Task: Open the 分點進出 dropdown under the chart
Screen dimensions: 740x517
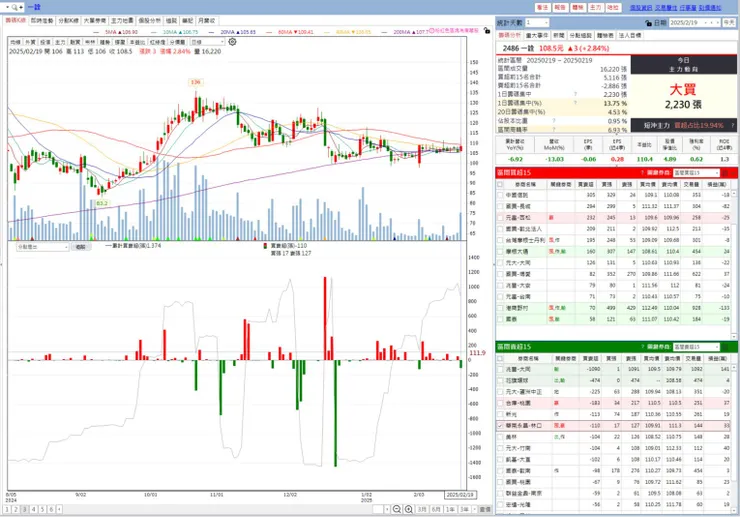Action: tap(42, 247)
